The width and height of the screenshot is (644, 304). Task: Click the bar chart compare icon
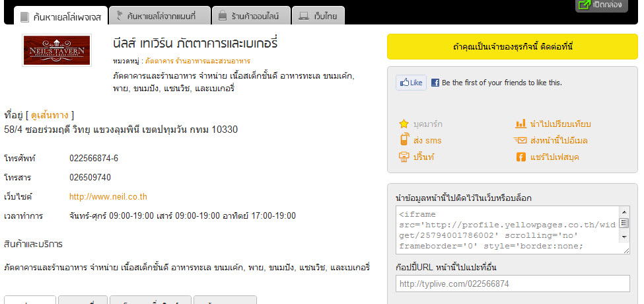pos(520,124)
